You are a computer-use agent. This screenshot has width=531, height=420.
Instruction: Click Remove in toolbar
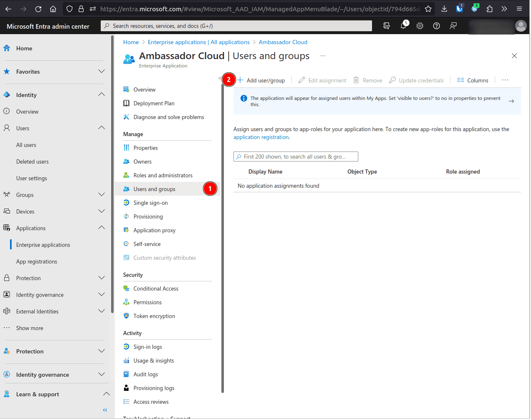click(368, 80)
